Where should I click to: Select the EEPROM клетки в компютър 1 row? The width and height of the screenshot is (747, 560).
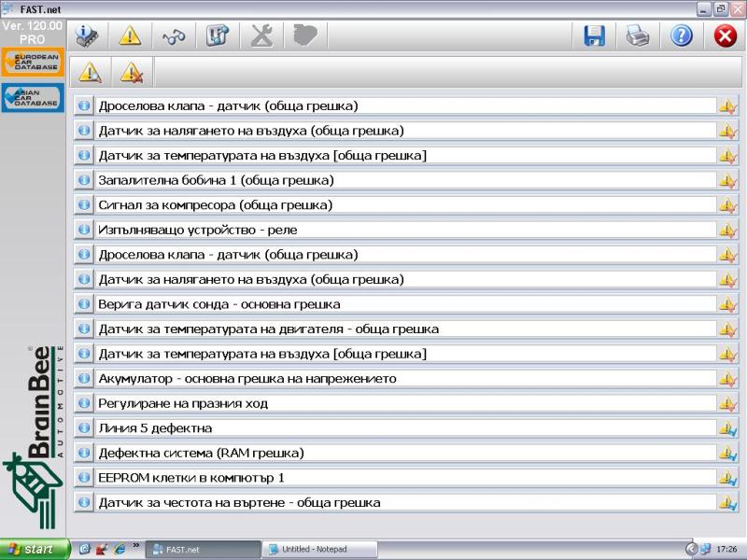click(x=406, y=478)
